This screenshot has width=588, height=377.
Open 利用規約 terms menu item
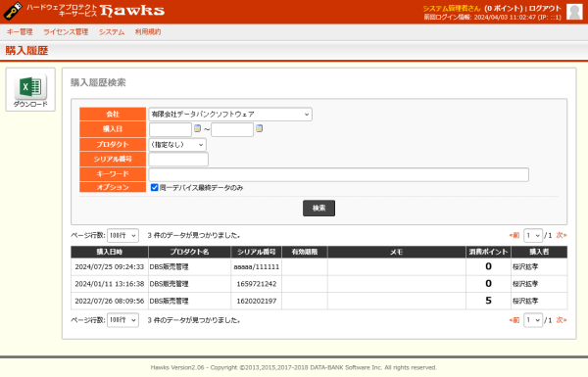click(148, 32)
